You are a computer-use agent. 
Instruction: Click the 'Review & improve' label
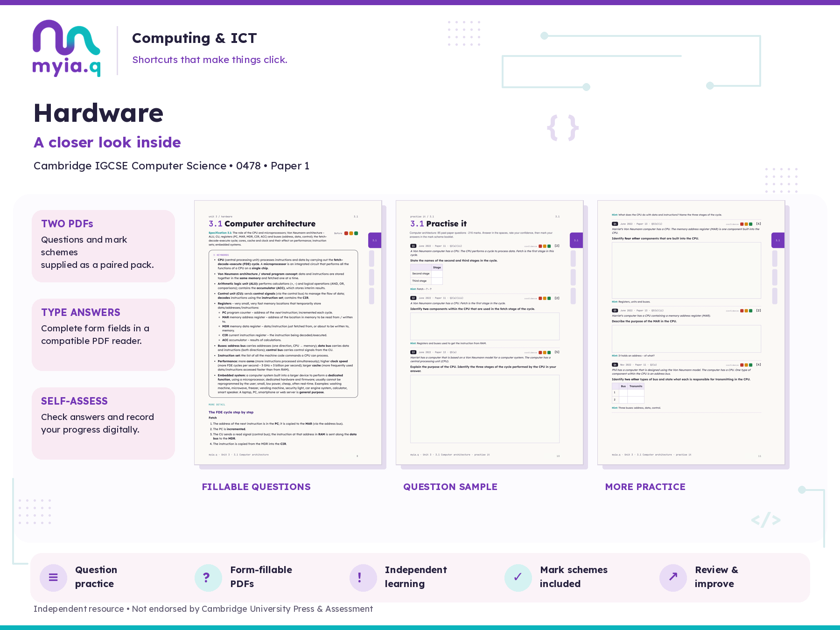[x=716, y=577]
